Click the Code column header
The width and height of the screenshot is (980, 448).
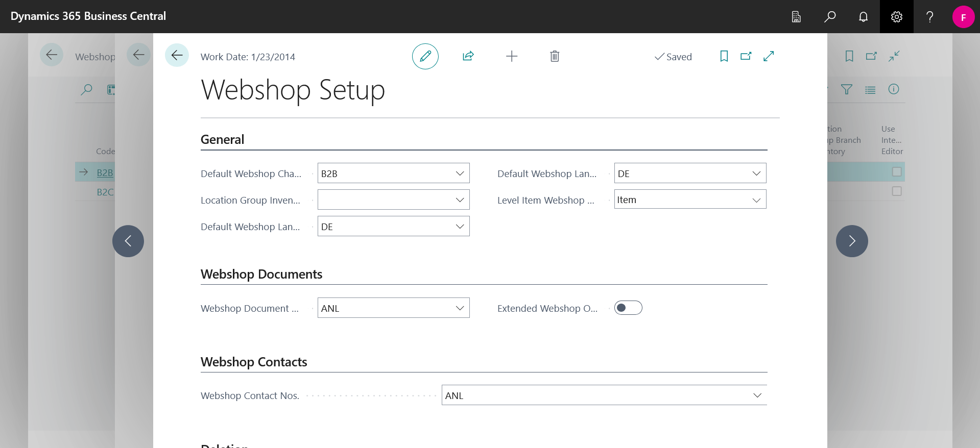pos(105,151)
